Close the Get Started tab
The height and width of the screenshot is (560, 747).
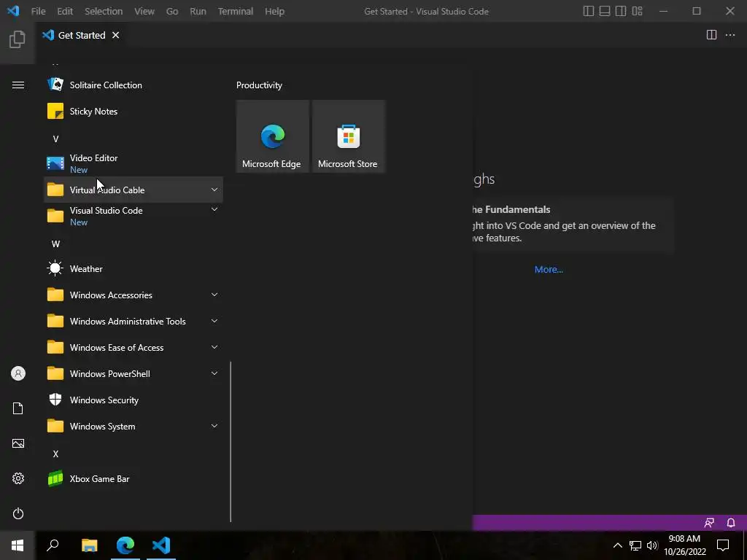(x=116, y=35)
